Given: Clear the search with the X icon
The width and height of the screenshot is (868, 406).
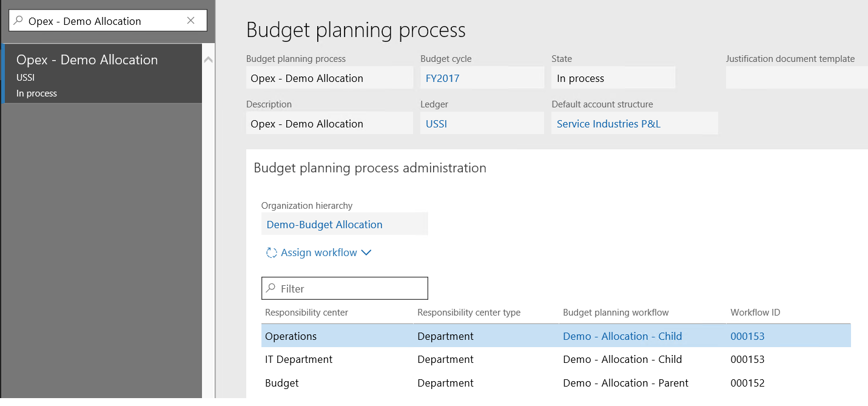Looking at the screenshot, I should point(191,20).
